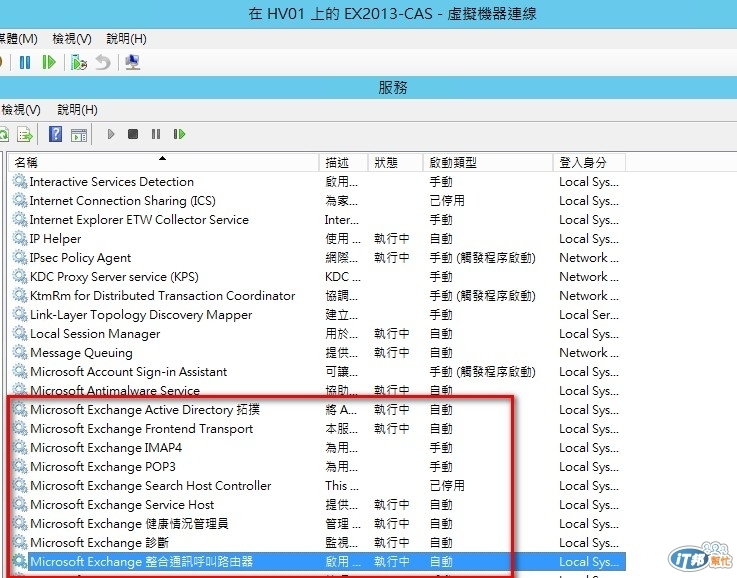Export list icon in Services toolbar
Screen dimensions: 737x578
click(x=25, y=135)
